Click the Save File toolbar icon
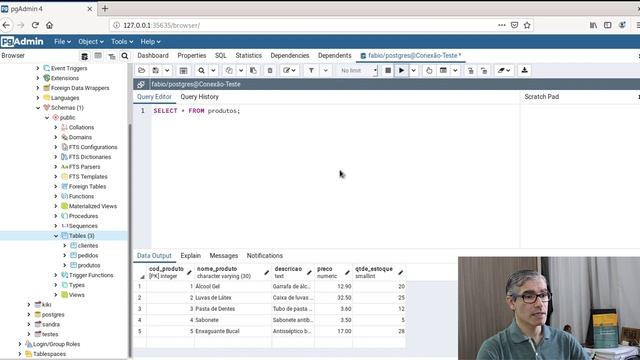Screen dimensions: 640x360 tap(156, 70)
